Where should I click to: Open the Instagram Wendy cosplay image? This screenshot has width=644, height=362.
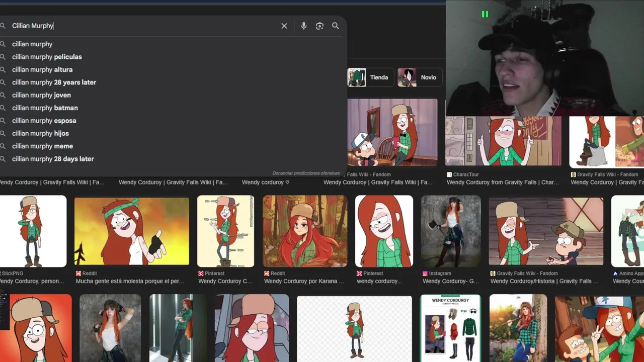pyautogui.click(x=451, y=231)
